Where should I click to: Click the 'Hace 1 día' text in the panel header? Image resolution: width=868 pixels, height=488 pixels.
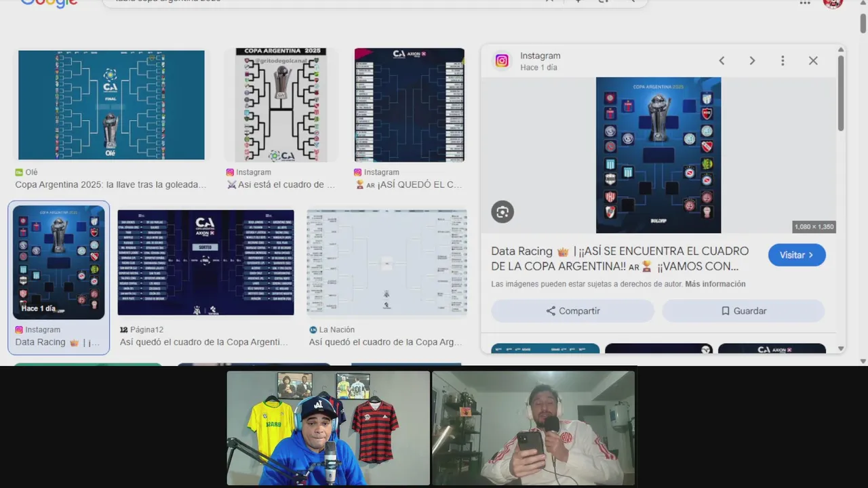(538, 68)
